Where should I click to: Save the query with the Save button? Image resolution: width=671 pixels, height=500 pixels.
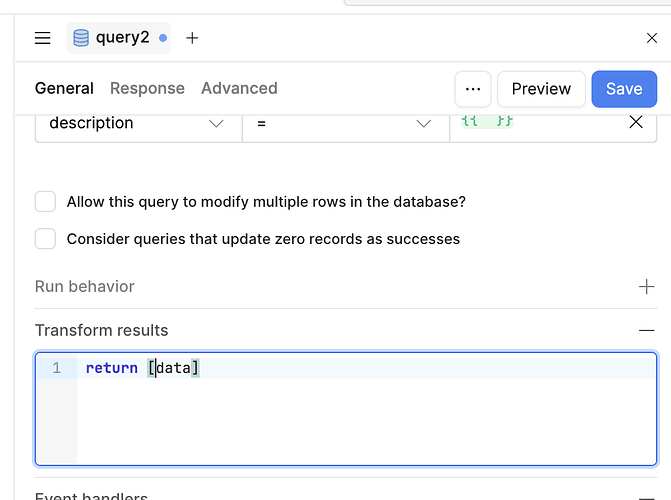tap(623, 89)
